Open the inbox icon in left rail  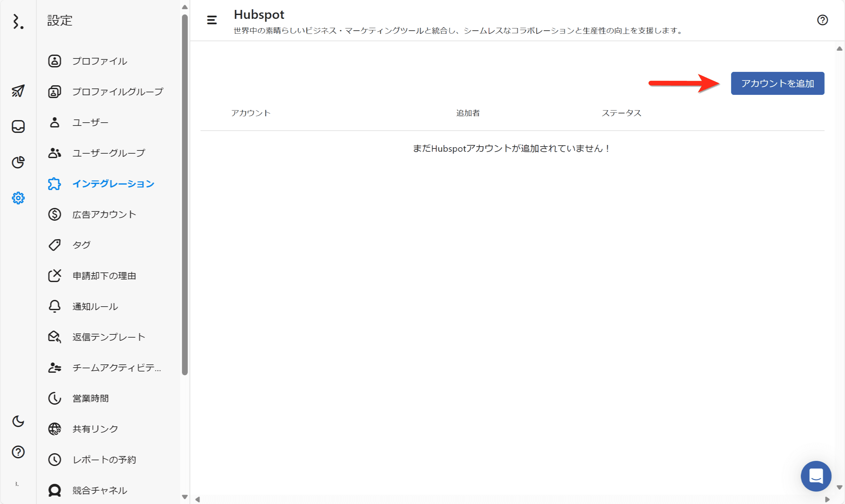(x=18, y=126)
